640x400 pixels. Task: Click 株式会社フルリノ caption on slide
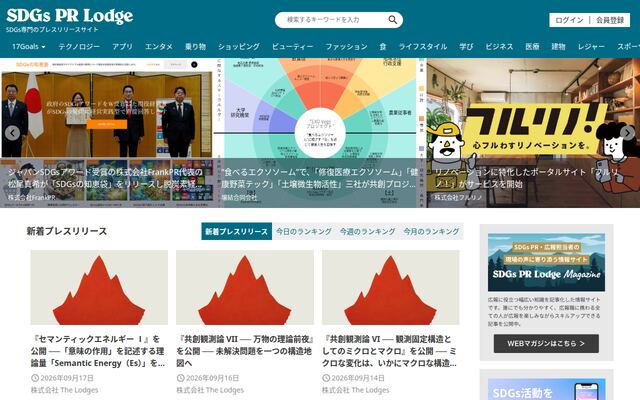tap(458, 198)
